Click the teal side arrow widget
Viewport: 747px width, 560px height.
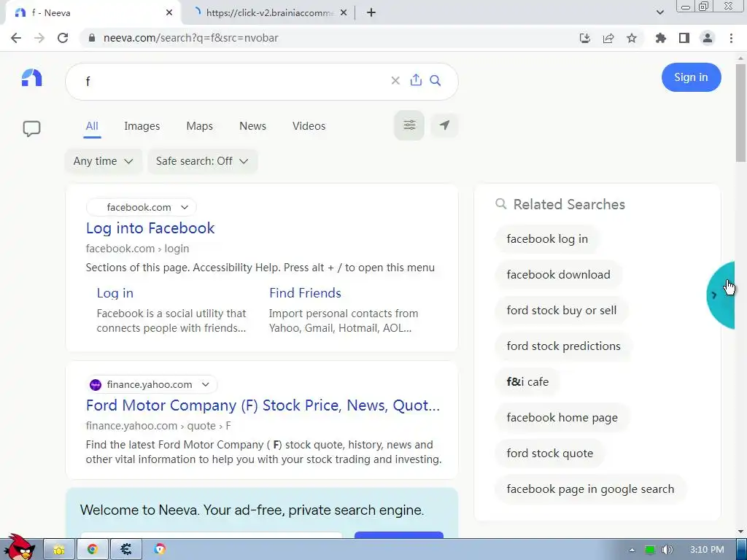click(720, 295)
